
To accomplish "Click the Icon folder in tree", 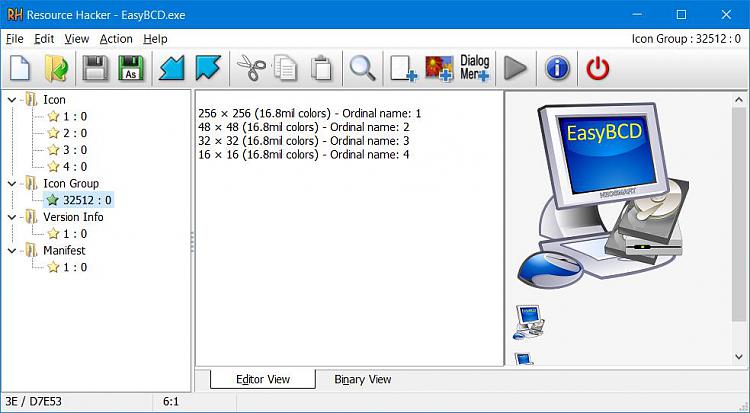I will pyautogui.click(x=32, y=100).
